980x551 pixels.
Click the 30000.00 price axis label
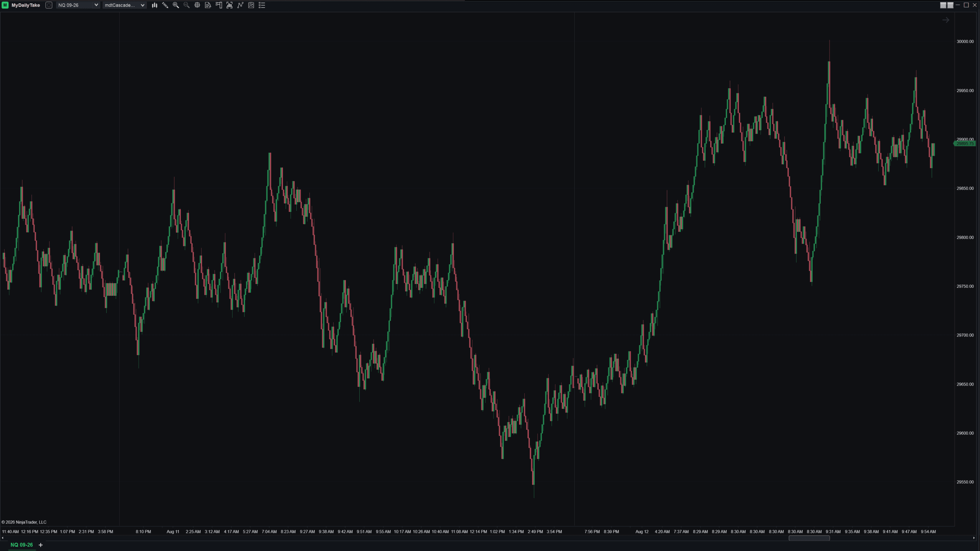[965, 41]
